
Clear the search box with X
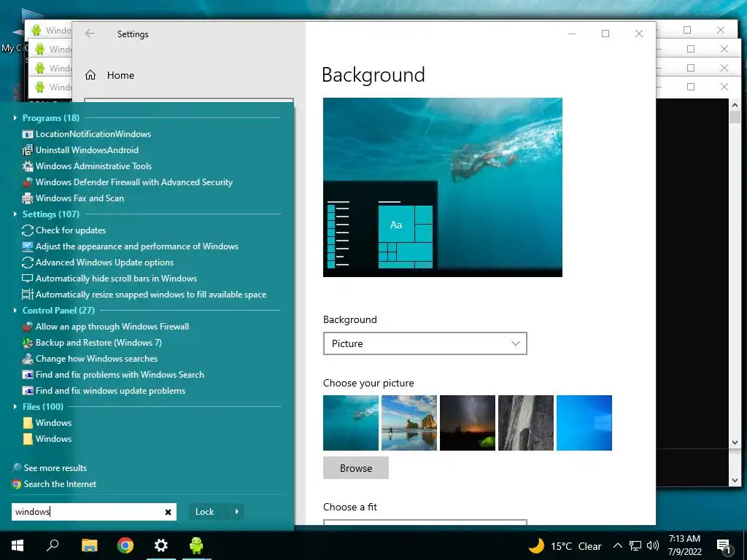click(169, 512)
